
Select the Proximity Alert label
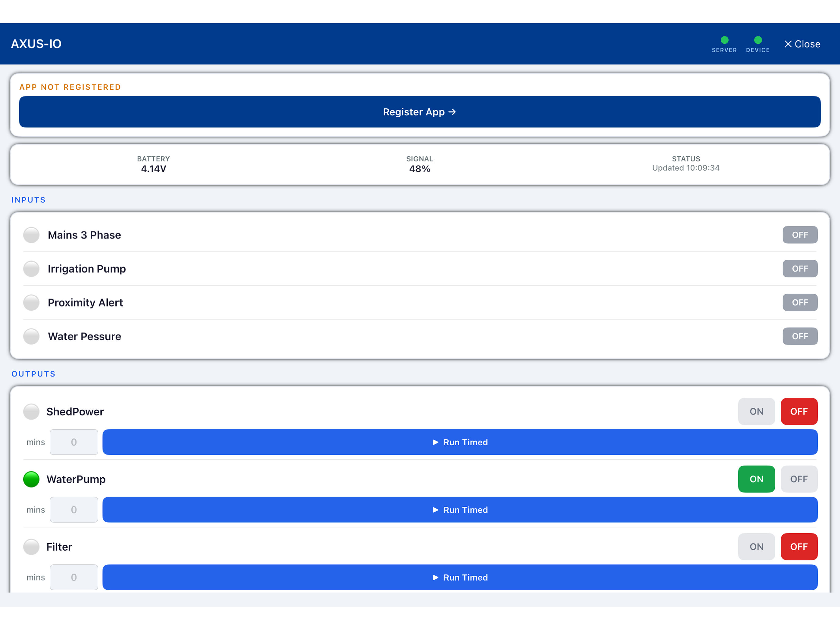(x=85, y=303)
